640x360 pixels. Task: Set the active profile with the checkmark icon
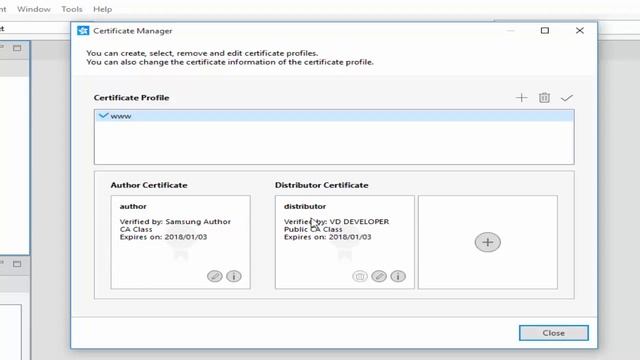coord(567,98)
